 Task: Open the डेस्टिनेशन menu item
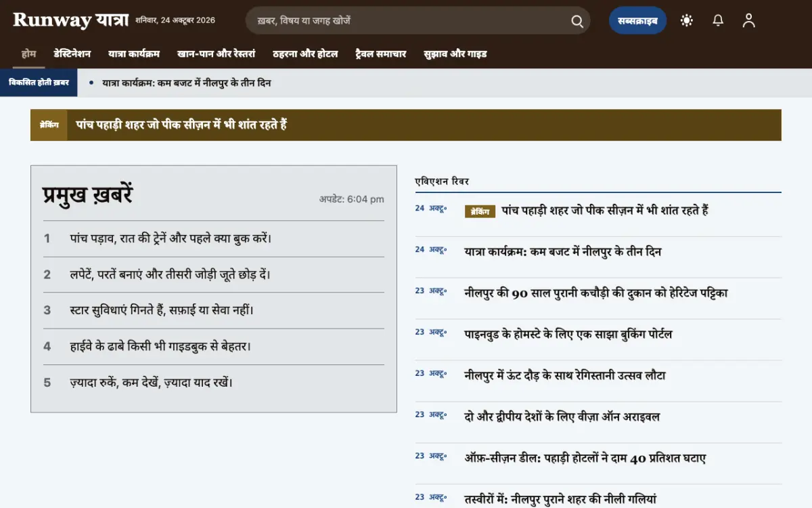tap(72, 54)
